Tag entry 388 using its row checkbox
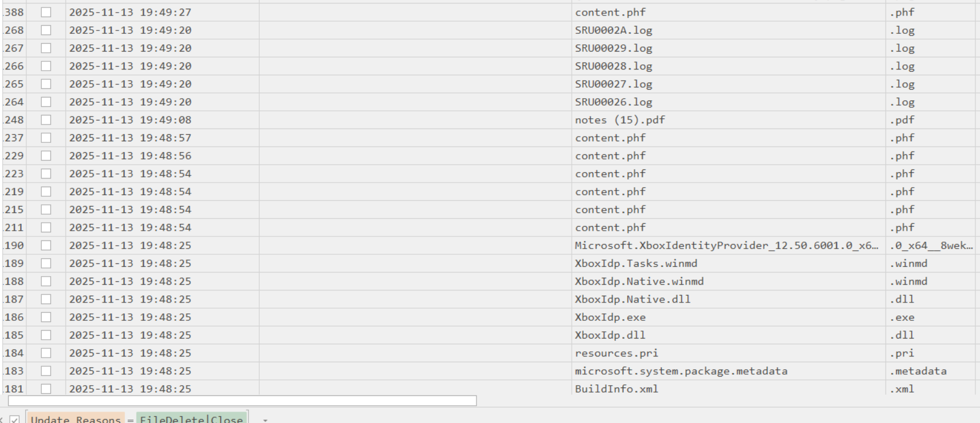The height and width of the screenshot is (423, 980). pos(47,12)
